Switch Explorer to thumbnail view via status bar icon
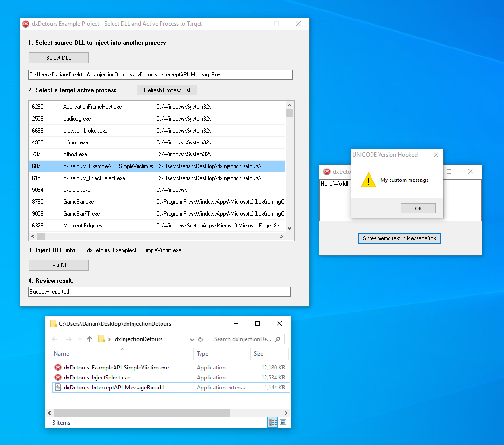 pos(283,422)
